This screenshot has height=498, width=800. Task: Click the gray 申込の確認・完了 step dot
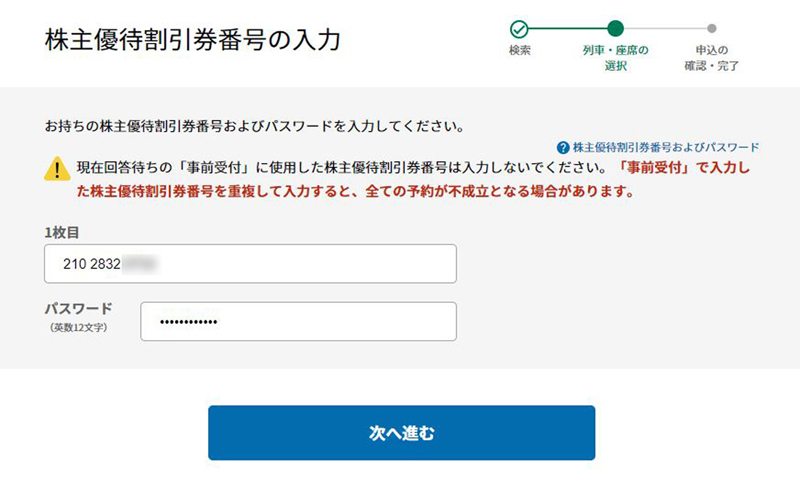tap(712, 29)
